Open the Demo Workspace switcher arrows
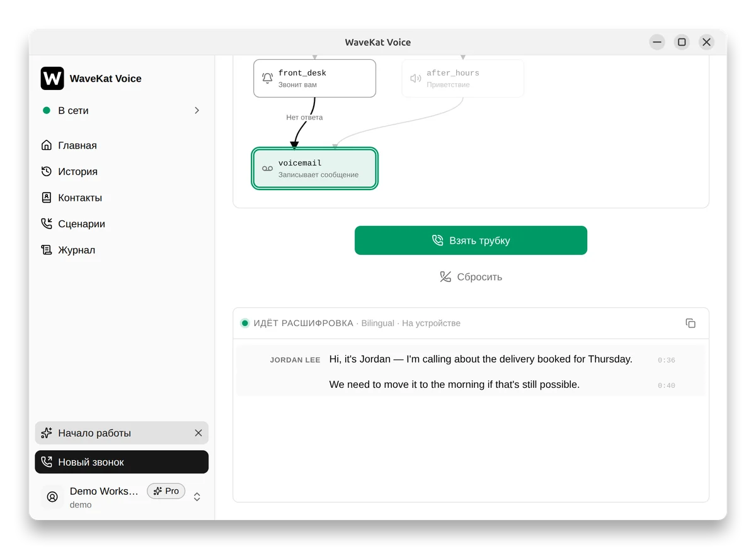Screen dimensions: 756x549 coord(197,497)
